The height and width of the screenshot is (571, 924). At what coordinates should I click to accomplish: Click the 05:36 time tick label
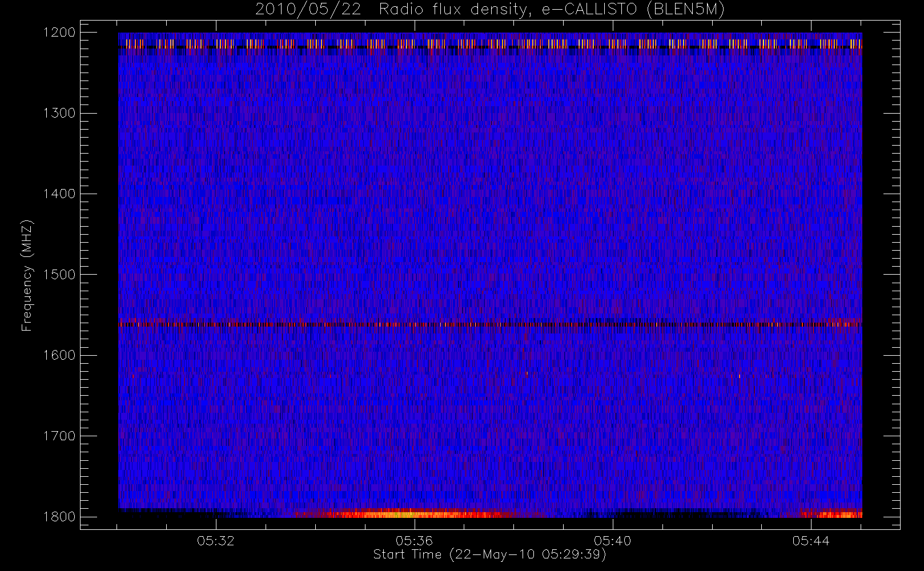pos(414,541)
